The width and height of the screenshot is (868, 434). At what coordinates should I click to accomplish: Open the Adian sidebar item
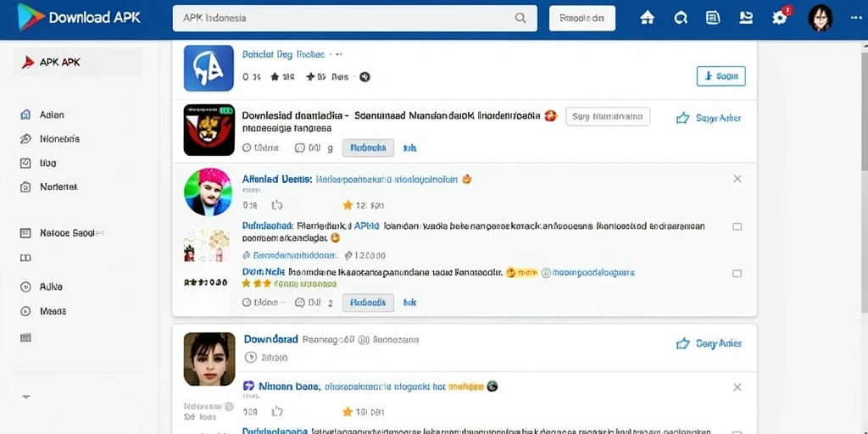pos(51,114)
